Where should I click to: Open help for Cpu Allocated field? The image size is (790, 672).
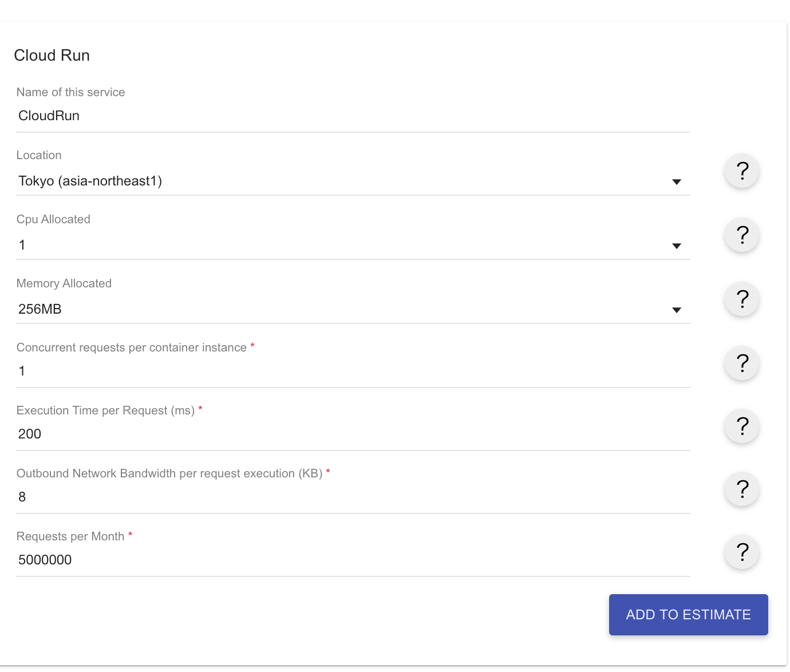pos(742,235)
